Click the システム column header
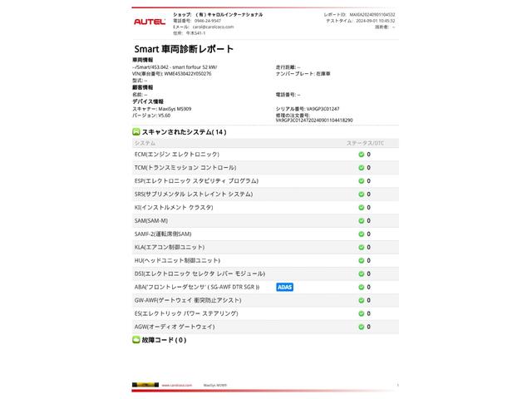 pyautogui.click(x=145, y=143)
